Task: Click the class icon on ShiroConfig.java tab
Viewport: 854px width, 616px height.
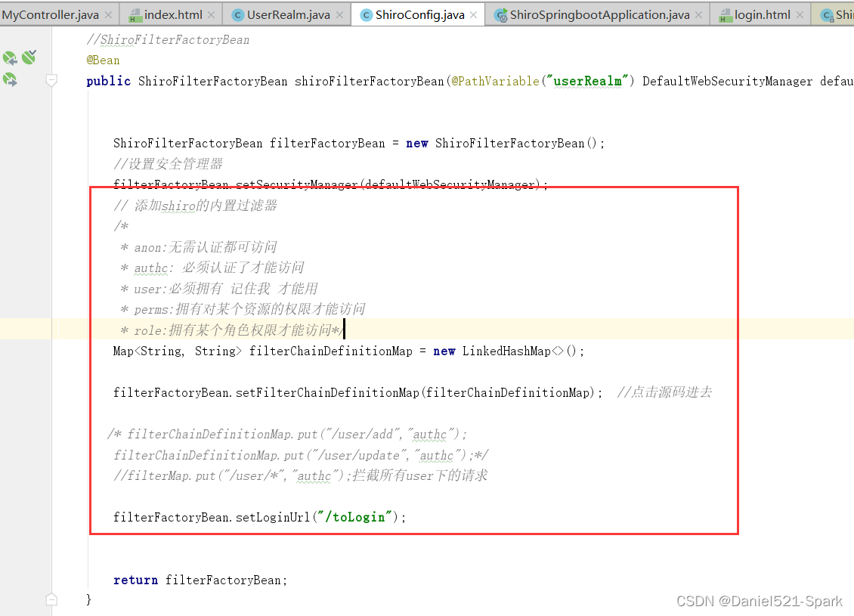Action: point(366,15)
